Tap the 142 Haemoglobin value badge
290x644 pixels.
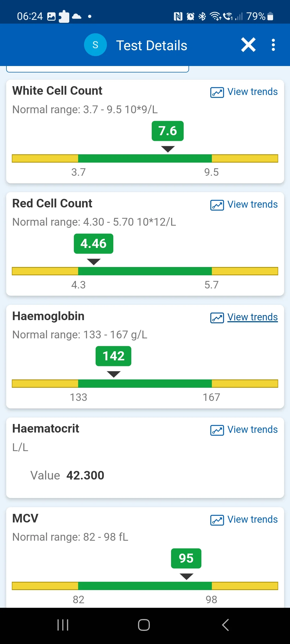click(x=113, y=356)
